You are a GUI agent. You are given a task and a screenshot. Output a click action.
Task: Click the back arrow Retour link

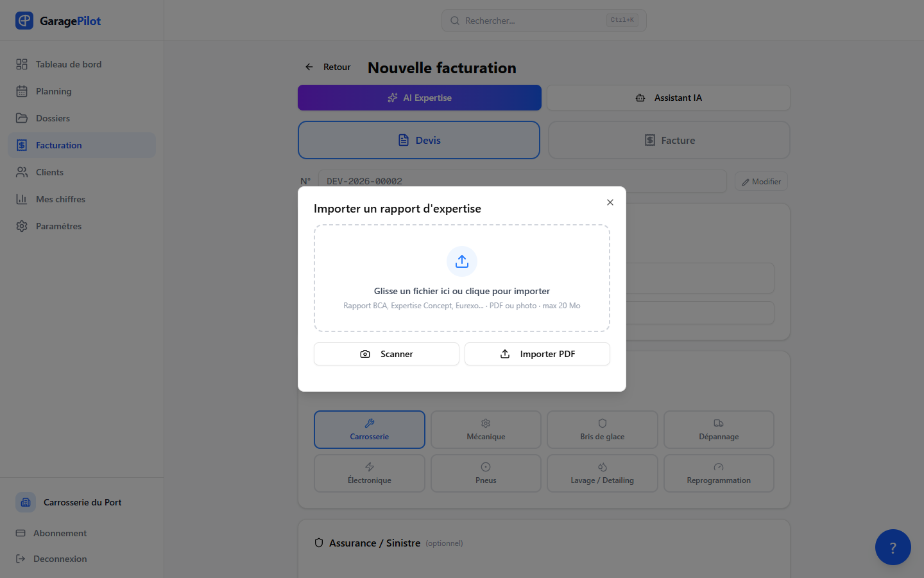click(x=327, y=67)
